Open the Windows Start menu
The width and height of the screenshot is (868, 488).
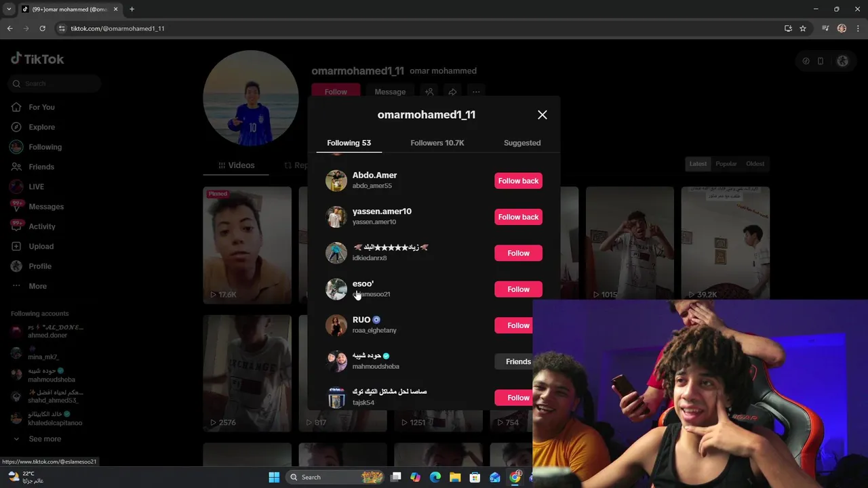pos(274,477)
